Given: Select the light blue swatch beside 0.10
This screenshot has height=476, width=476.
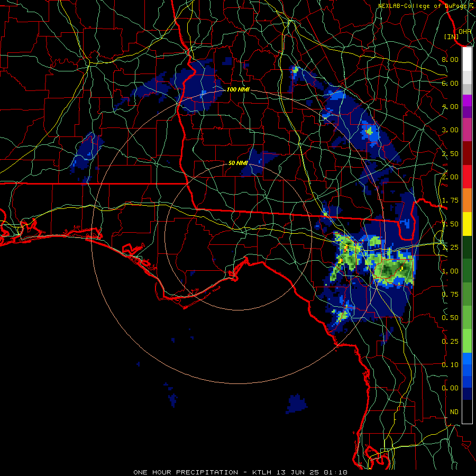Looking at the screenshot, I should click(467, 359).
